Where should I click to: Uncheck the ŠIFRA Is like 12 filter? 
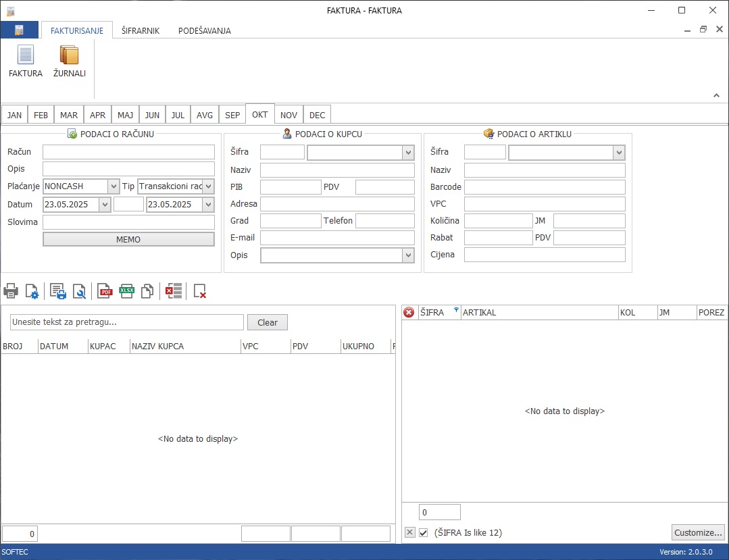pyautogui.click(x=424, y=533)
